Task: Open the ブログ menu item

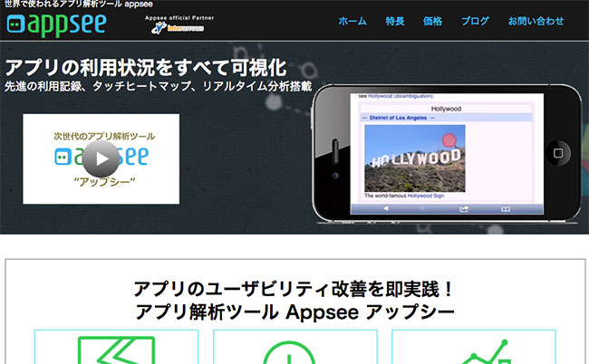Action: click(475, 21)
